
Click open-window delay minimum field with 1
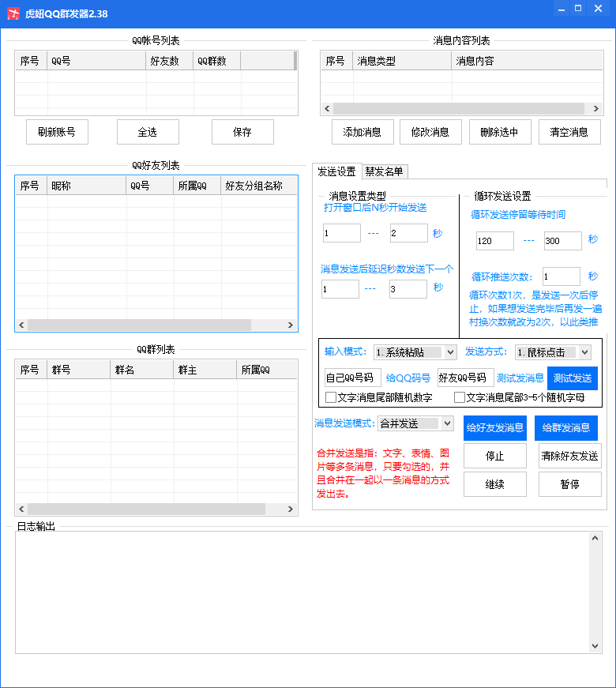click(x=342, y=233)
